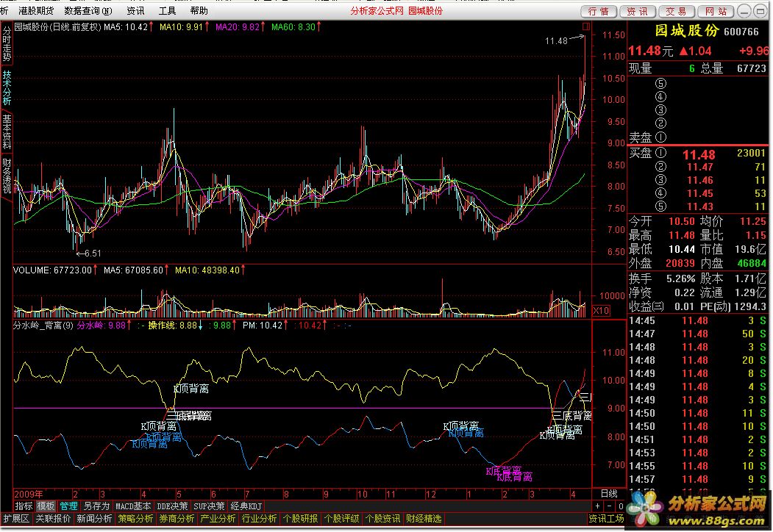This screenshot has width=773, height=532.
Task: Open 策略分析
Action: tap(135, 519)
